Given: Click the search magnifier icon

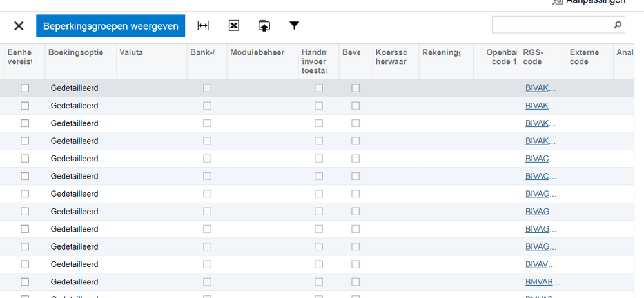Looking at the screenshot, I should [x=618, y=25].
